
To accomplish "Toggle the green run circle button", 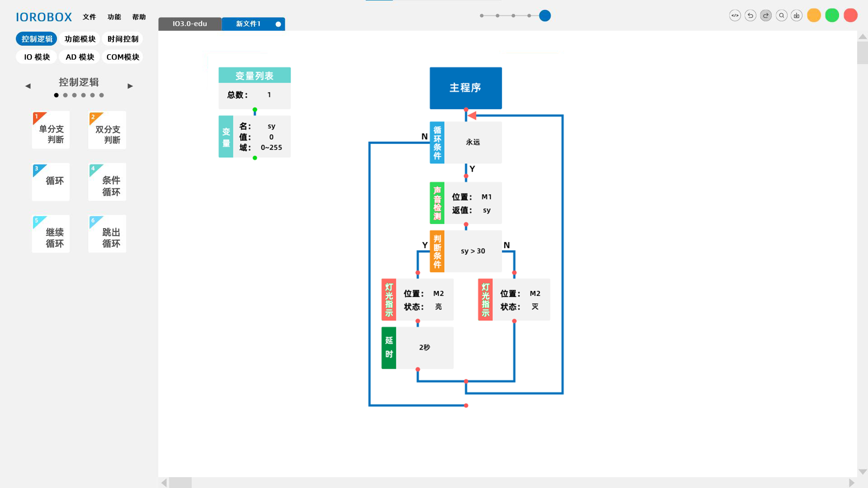I will click(832, 15).
